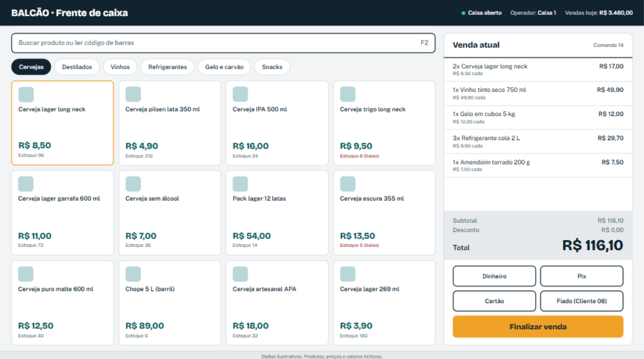The image size is (644, 359).
Task: Open the Snacks category
Action: point(272,67)
